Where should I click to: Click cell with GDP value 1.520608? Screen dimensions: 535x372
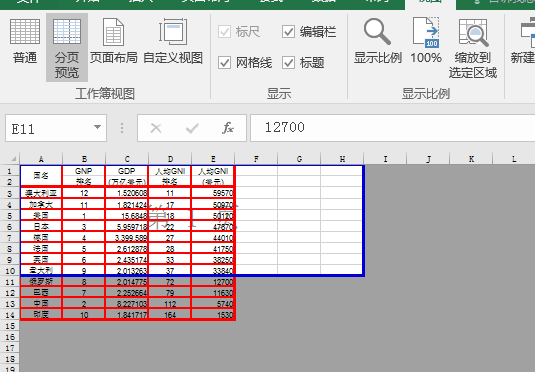127,193
